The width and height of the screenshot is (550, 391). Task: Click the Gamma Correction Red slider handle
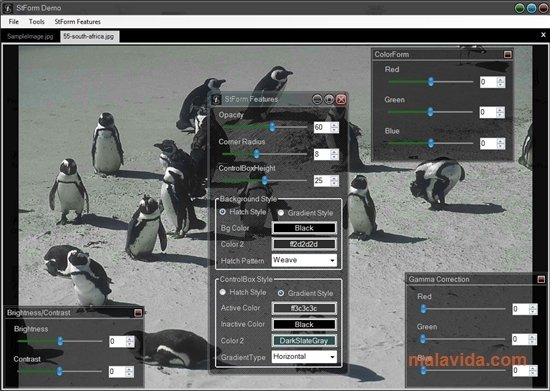click(423, 309)
